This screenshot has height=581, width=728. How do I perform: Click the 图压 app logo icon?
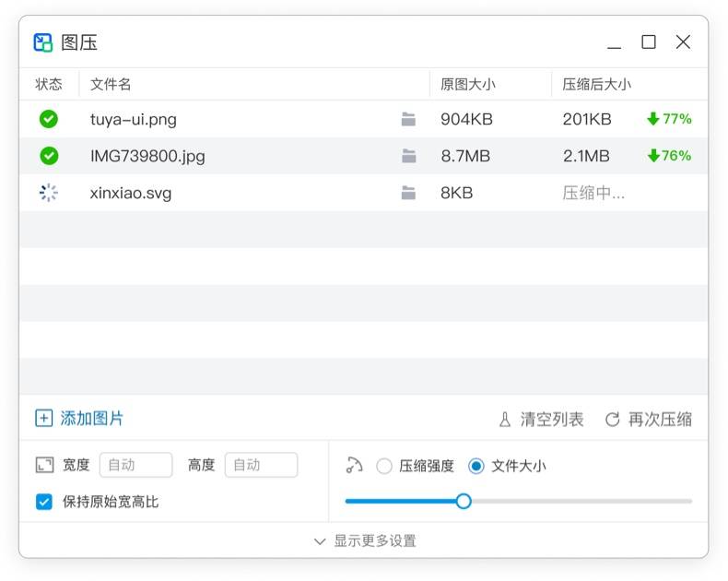coord(43,42)
